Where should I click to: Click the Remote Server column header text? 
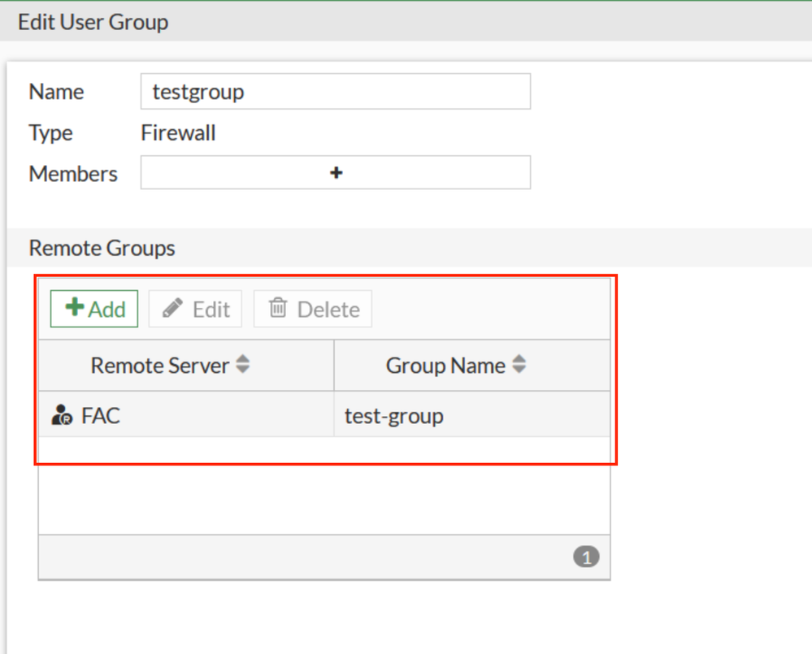160,366
